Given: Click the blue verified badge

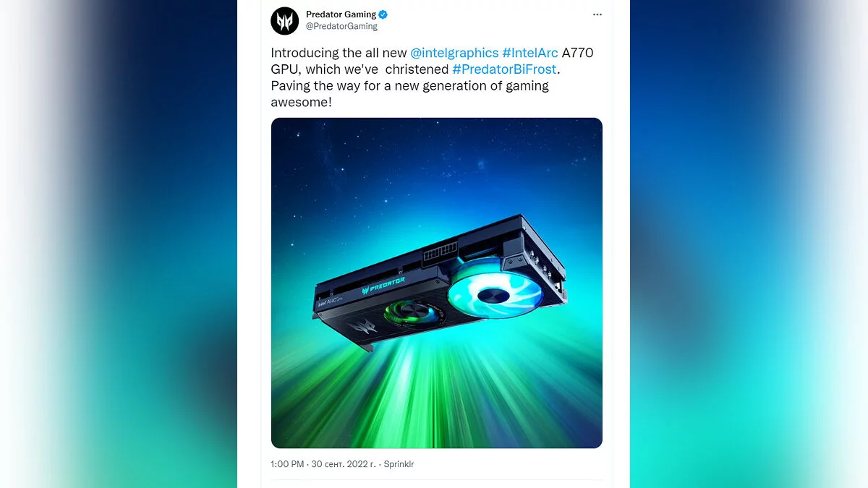Looking at the screenshot, I should tap(383, 14).
